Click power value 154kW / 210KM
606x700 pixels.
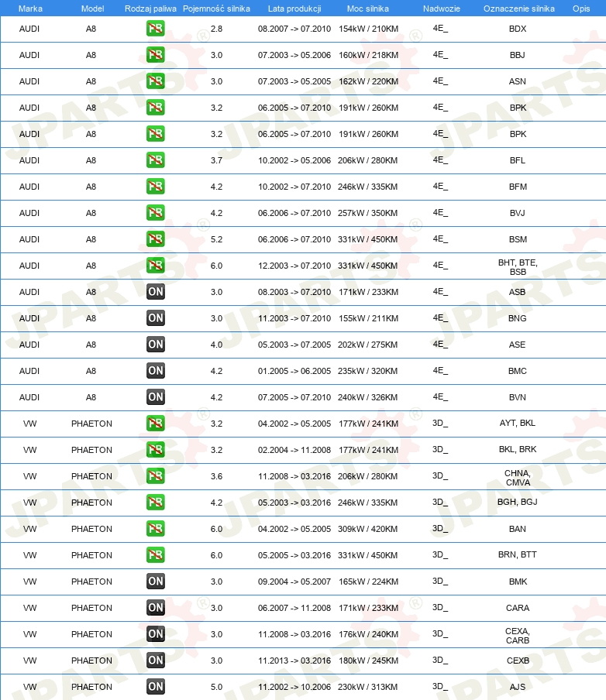click(x=368, y=29)
